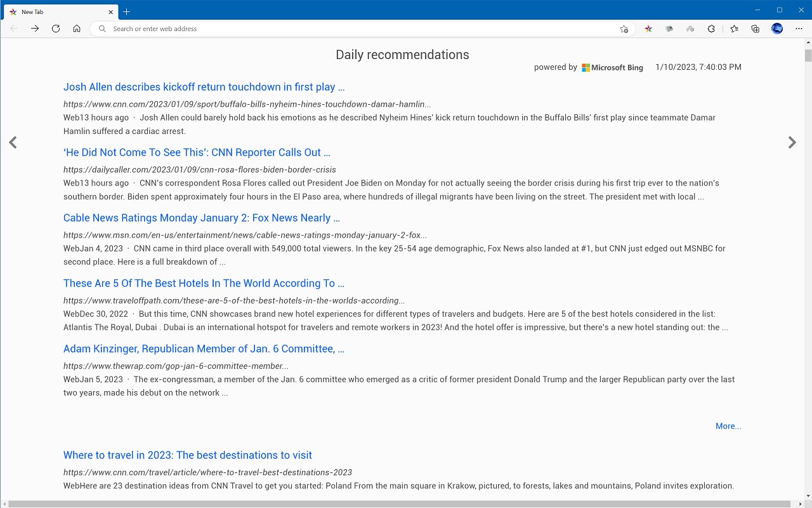Open the Collections icon
Screen dimensions: 812x508
[755, 29]
